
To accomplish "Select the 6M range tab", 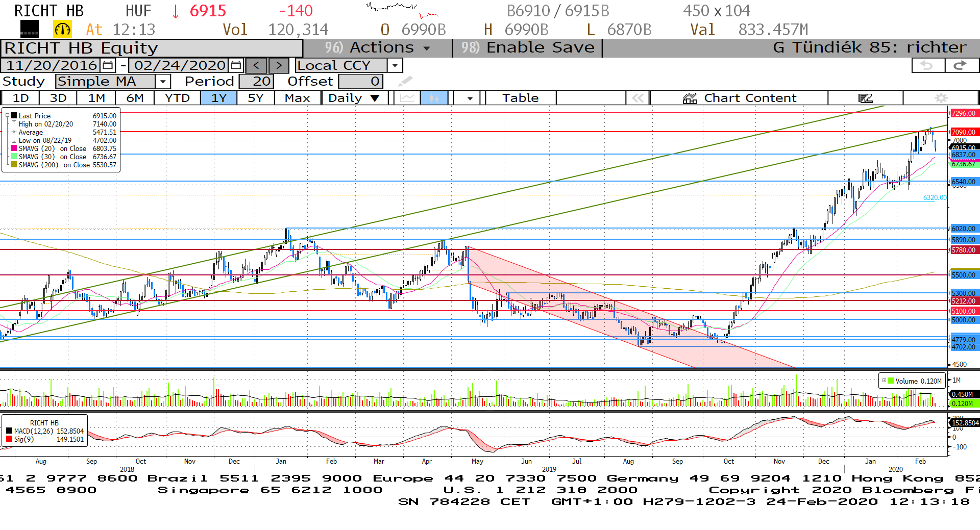I will pos(135,98).
